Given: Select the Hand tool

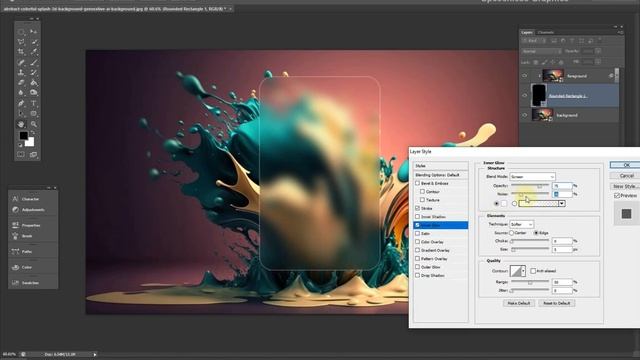Looking at the screenshot, I should pos(21,124).
